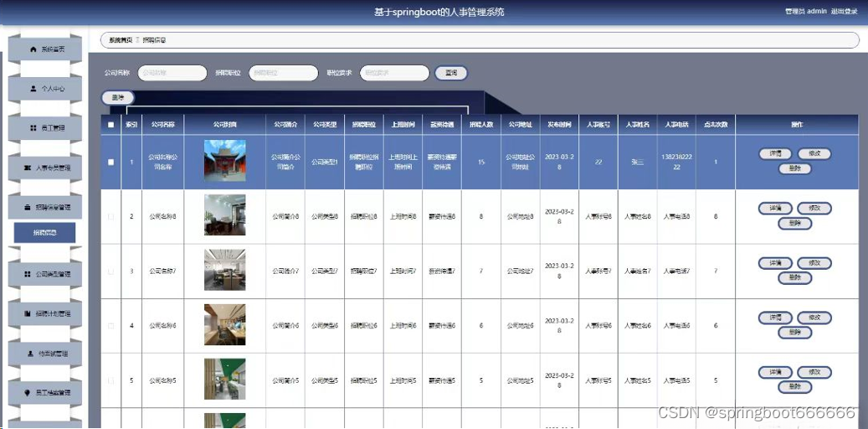Open 详情 for 公司名称5 row
Screen dimensions: 868x429
click(775, 372)
